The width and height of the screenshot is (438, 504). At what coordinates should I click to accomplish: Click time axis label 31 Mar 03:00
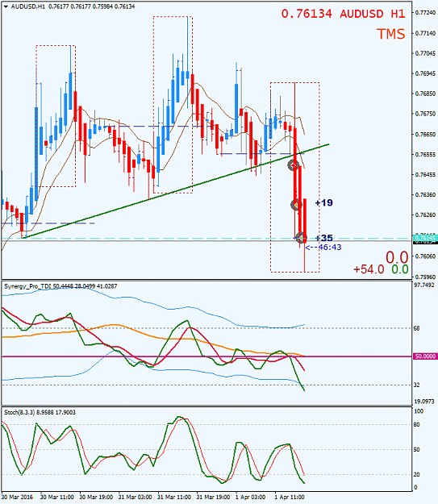click(135, 497)
